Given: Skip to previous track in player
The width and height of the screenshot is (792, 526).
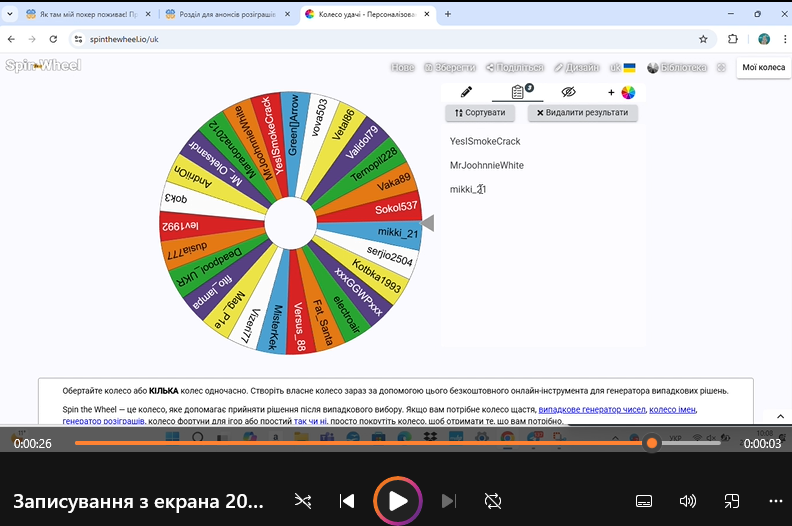Looking at the screenshot, I should click(x=347, y=500).
